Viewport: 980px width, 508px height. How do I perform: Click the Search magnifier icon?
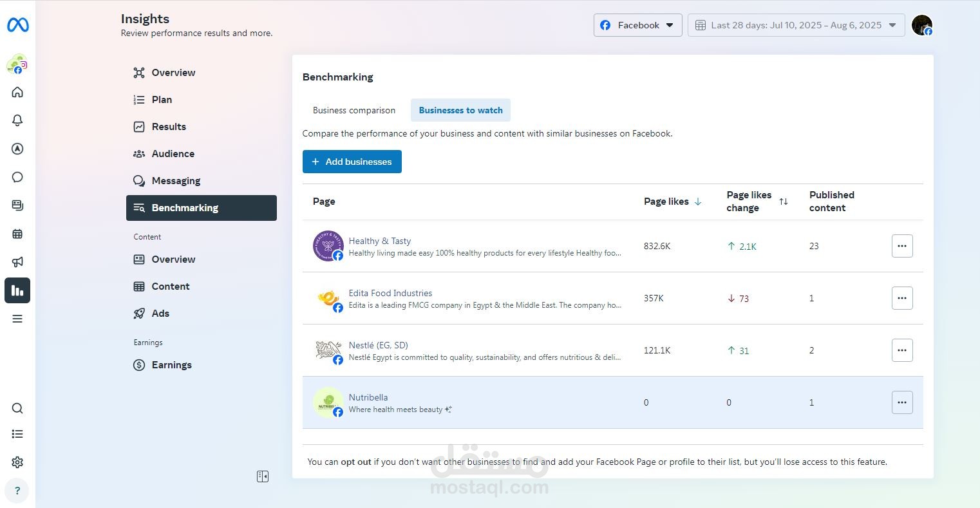click(17, 408)
